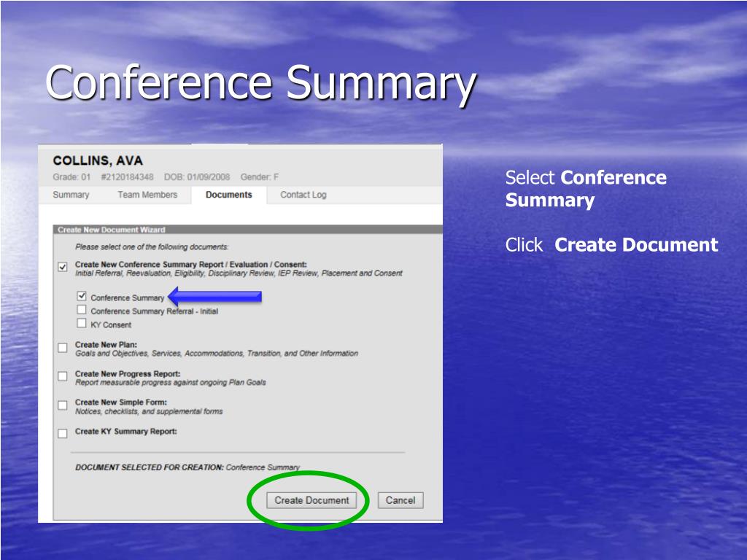Cancel the document wizard
747x560 pixels.
tap(400, 500)
